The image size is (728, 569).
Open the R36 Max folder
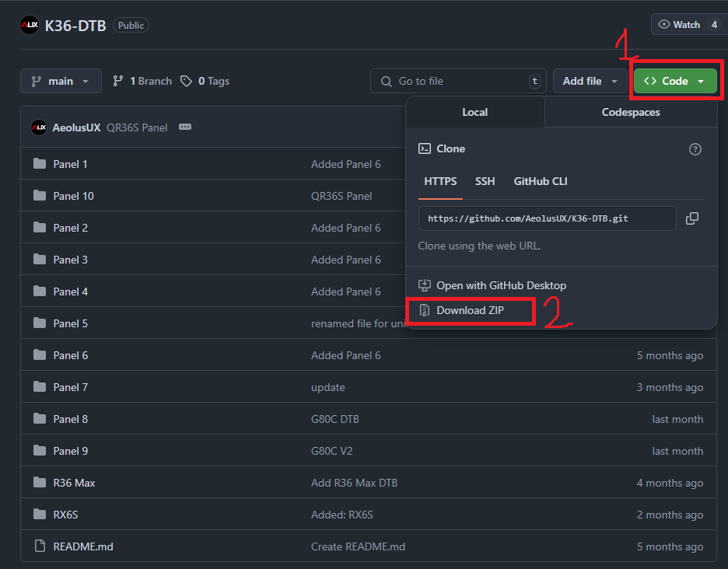tap(74, 483)
